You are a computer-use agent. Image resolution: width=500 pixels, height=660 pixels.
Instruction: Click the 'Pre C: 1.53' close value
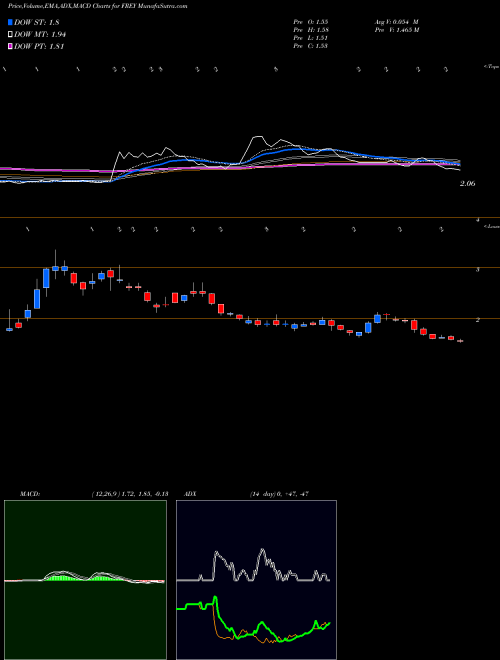pyautogui.click(x=311, y=46)
